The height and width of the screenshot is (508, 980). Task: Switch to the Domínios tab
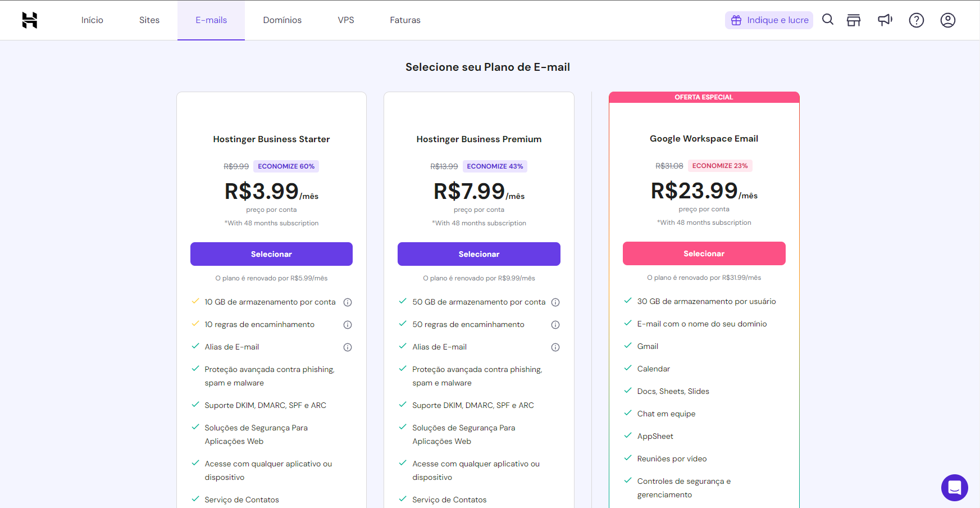282,20
